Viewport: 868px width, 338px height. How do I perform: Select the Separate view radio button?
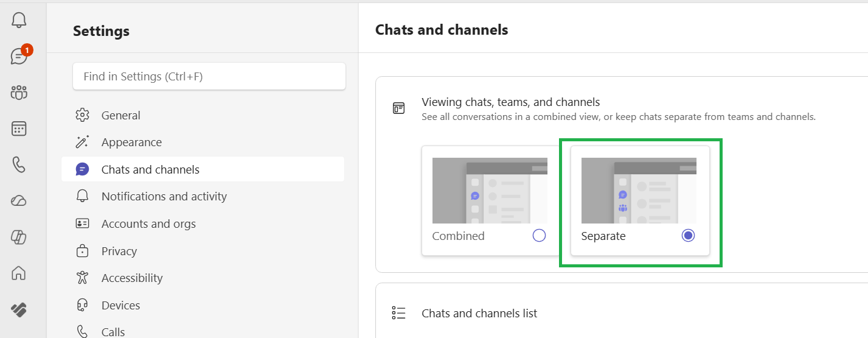[x=688, y=236]
